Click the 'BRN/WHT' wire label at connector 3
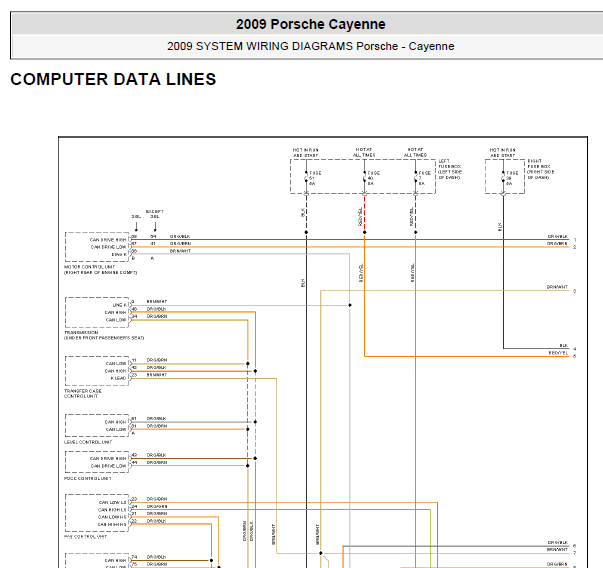 (x=557, y=287)
